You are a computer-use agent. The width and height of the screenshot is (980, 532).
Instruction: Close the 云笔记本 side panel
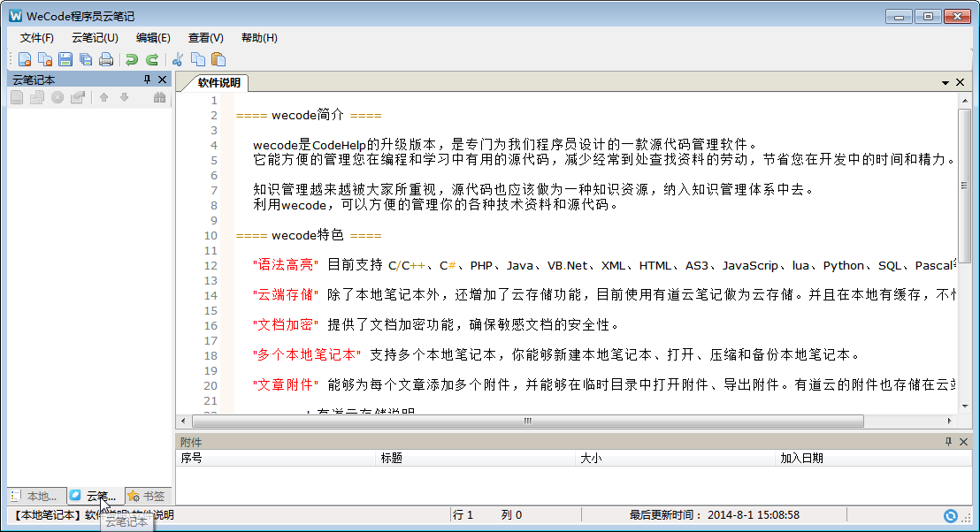(x=163, y=80)
